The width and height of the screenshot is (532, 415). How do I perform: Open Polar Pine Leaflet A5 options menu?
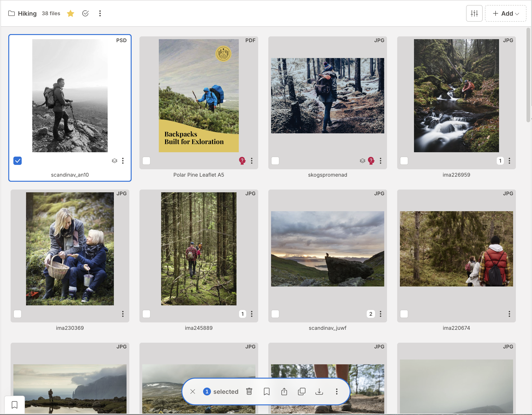[x=252, y=161]
